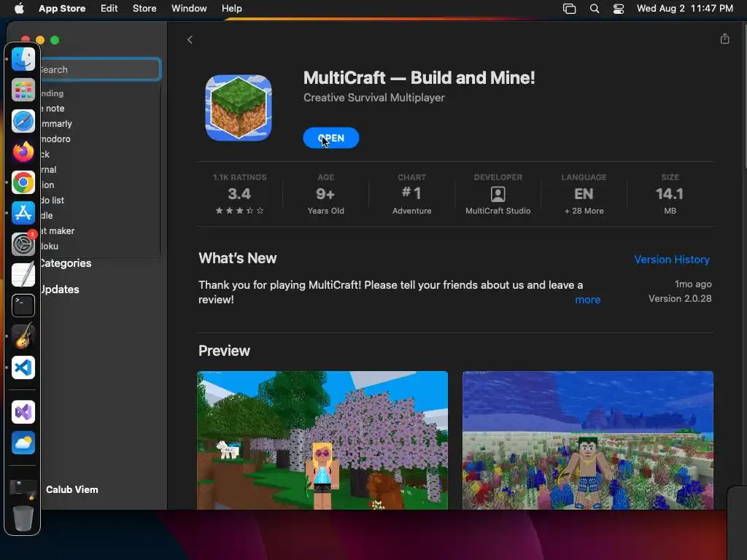Open first preview screenshot with cherry tree

pos(322,440)
